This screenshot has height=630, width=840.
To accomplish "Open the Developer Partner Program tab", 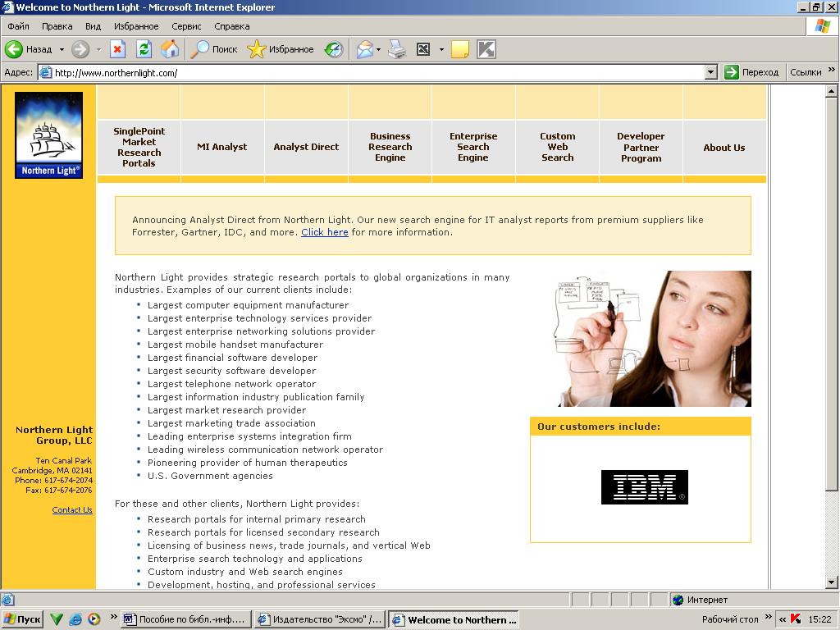I will tap(641, 148).
